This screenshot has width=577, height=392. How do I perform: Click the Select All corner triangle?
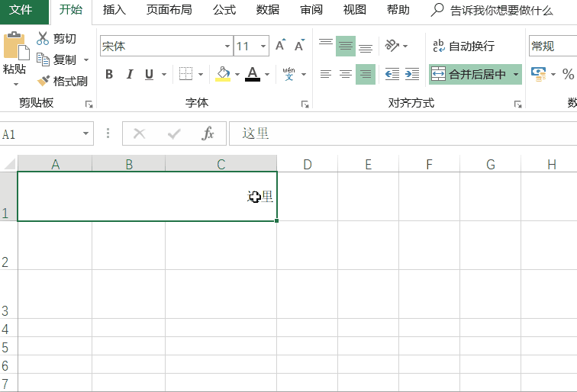[9, 164]
